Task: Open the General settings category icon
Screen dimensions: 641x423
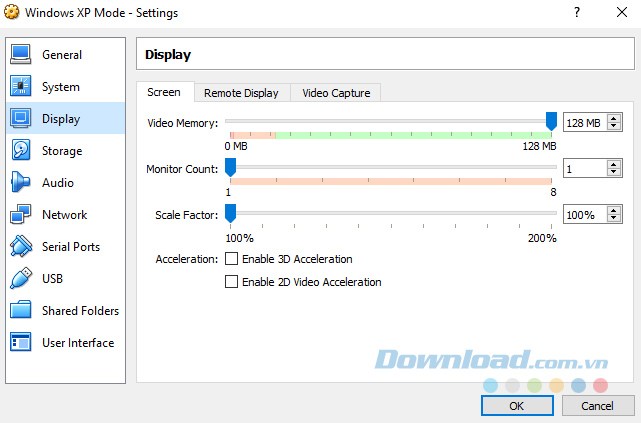Action: (20, 55)
